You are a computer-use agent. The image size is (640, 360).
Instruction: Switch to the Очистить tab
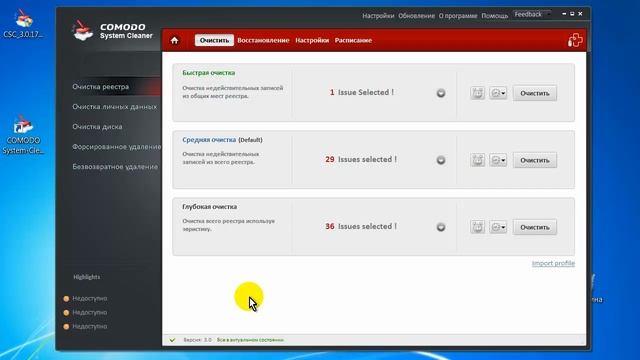click(214, 40)
